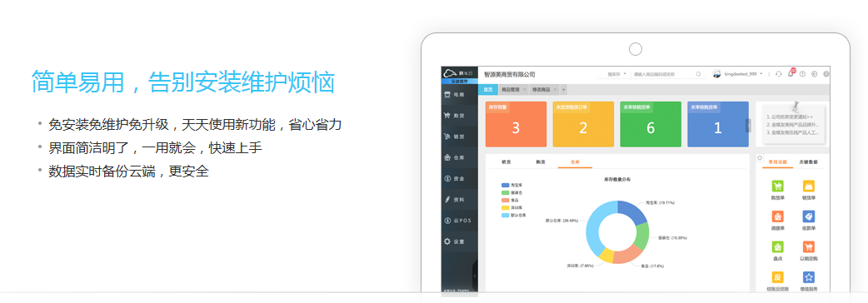
Task: Click the company name 智源美商贸有限公司
Action: 509,74
